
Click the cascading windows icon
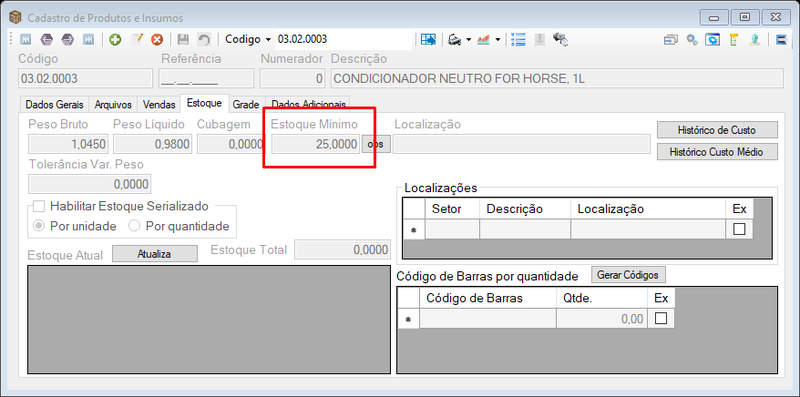tap(670, 39)
